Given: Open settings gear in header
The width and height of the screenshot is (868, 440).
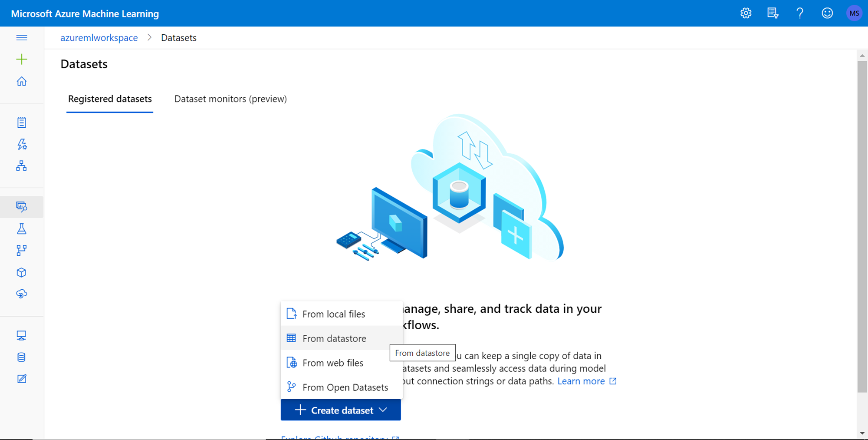Looking at the screenshot, I should tap(746, 13).
